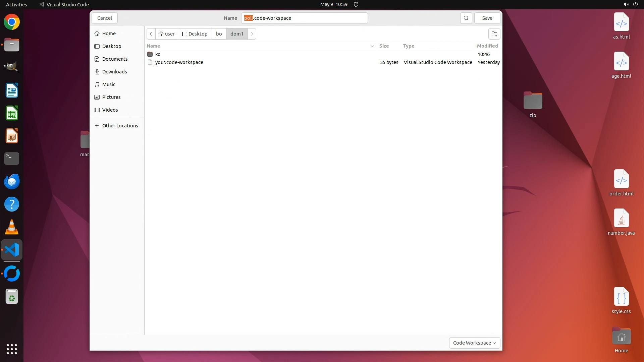
Task: Select the your.code-workspace file
Action: [x=179, y=62]
